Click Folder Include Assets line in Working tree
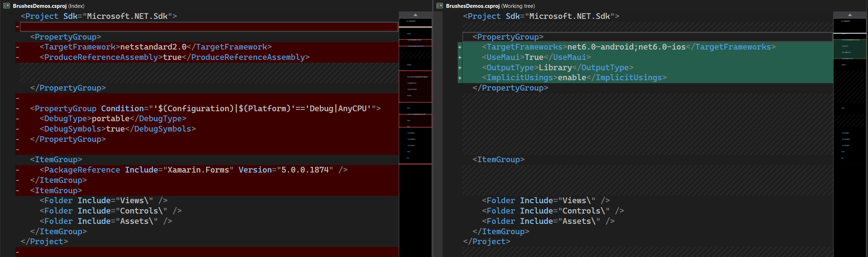Screen dimensions: 868x257 click(x=548, y=221)
